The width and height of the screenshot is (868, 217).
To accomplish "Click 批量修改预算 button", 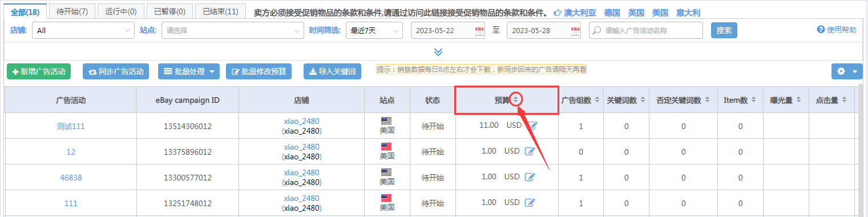I will coord(260,71).
